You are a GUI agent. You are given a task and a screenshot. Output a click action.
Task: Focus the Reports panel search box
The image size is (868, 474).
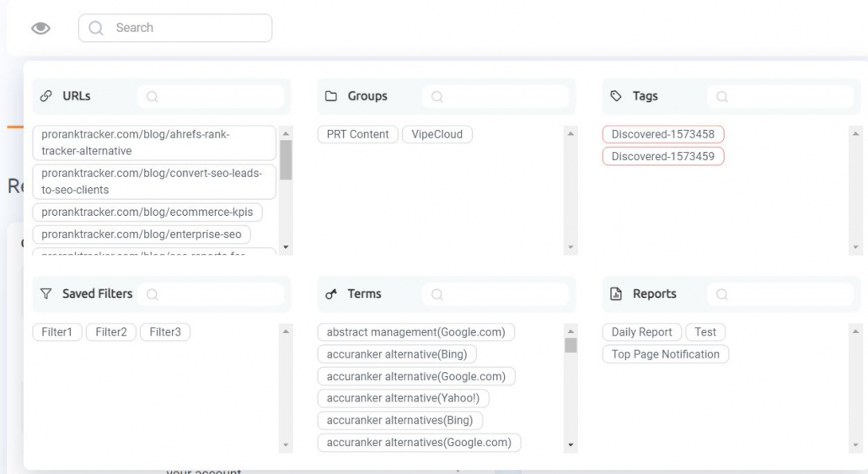pos(780,294)
